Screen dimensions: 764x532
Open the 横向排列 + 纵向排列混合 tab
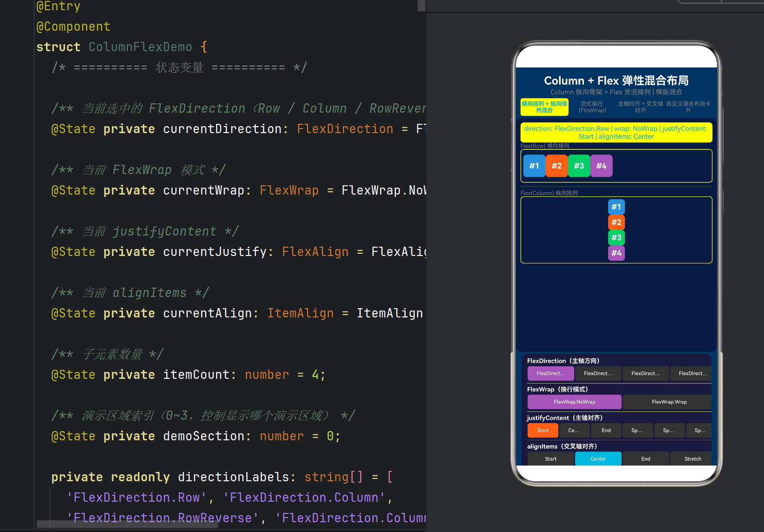pos(544,107)
